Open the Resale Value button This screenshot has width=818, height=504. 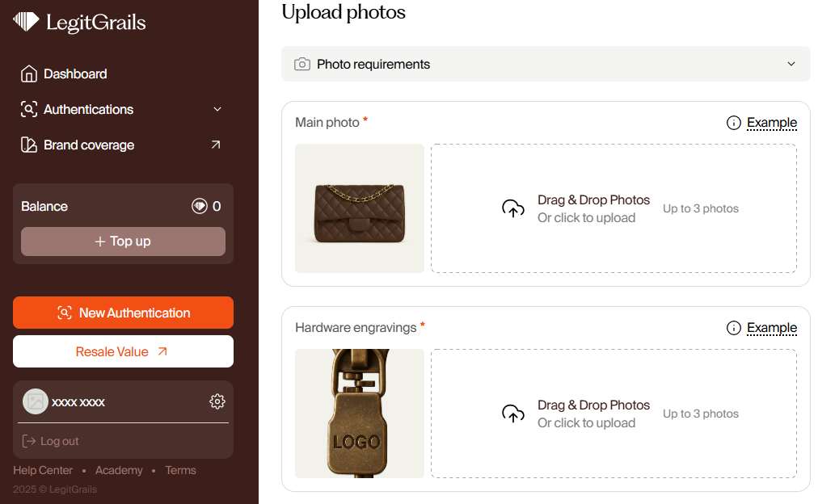tap(123, 351)
